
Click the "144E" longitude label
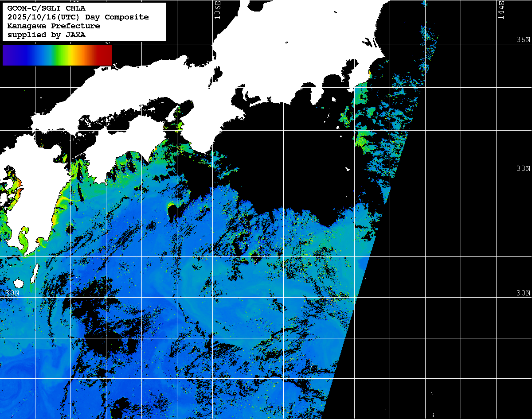pyautogui.click(x=501, y=10)
